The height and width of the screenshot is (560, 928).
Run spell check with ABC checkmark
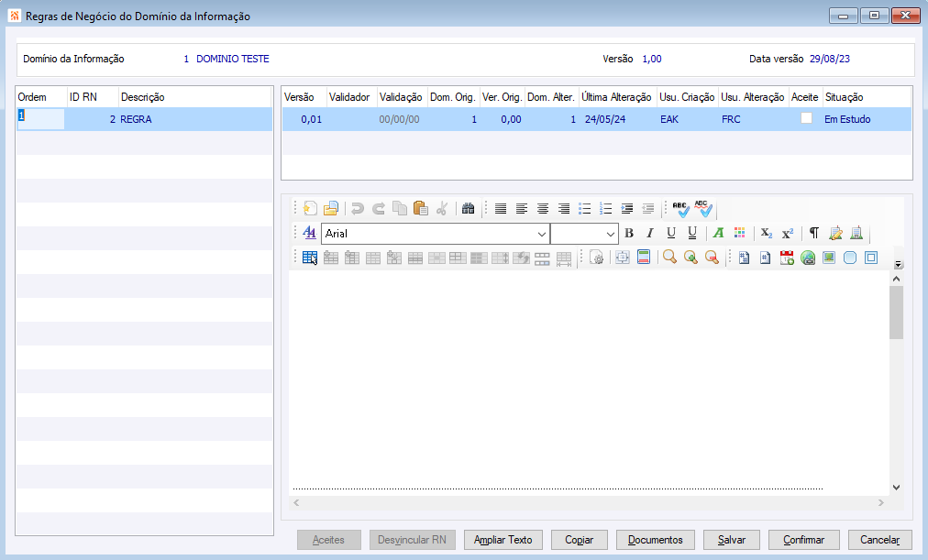click(x=680, y=208)
